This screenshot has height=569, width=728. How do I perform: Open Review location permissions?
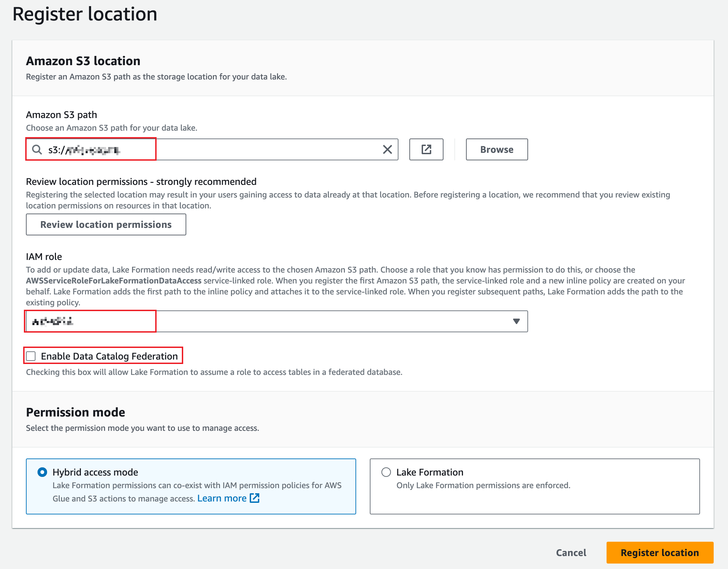point(106,224)
